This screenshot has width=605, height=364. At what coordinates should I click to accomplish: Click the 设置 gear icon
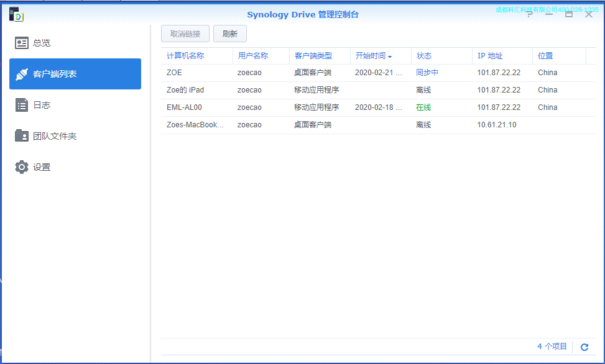click(22, 167)
